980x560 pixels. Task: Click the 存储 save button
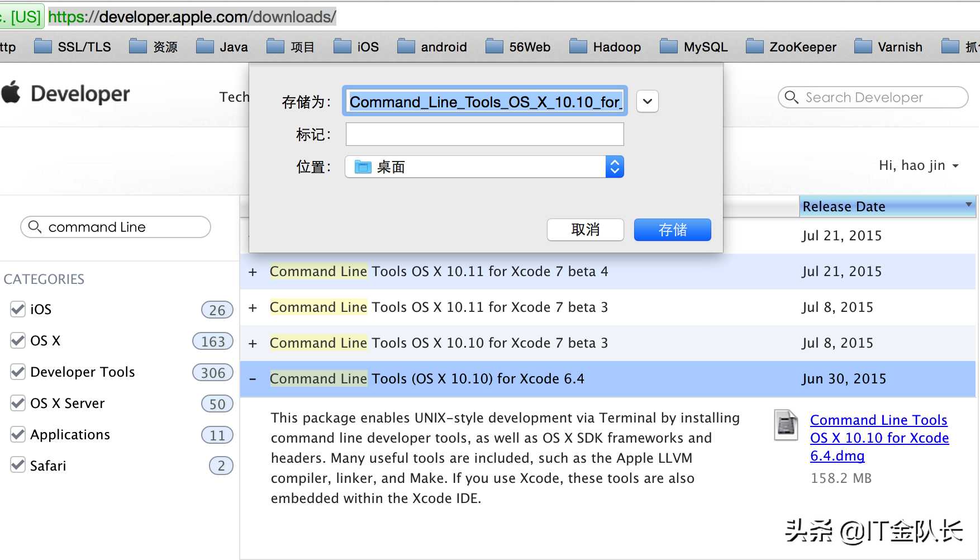click(672, 230)
